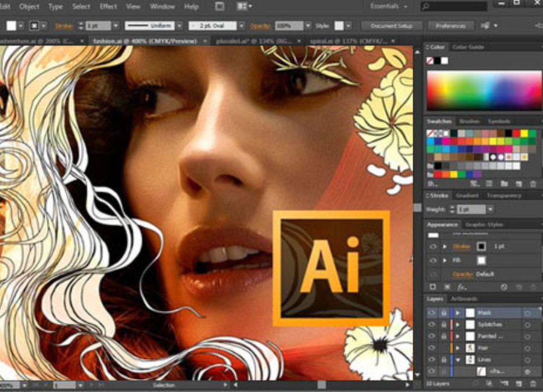The width and height of the screenshot is (543, 392).
Task: Switch to the Symbols panel tab
Action: [499, 121]
